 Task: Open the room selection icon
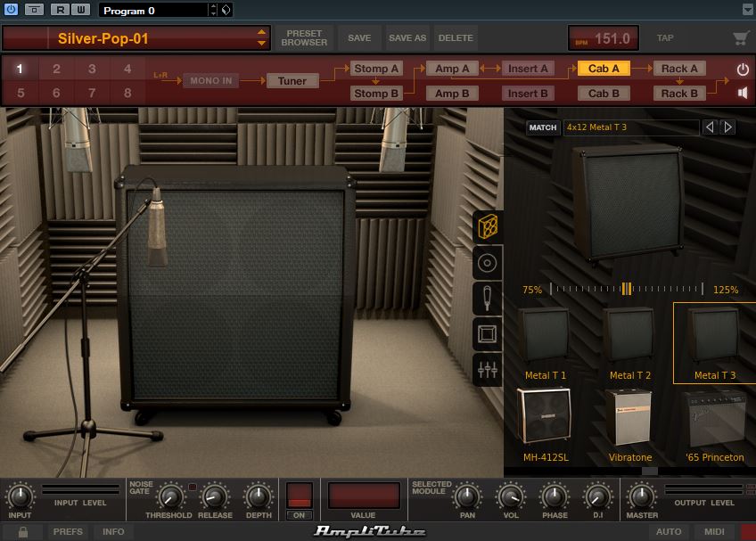[x=488, y=334]
